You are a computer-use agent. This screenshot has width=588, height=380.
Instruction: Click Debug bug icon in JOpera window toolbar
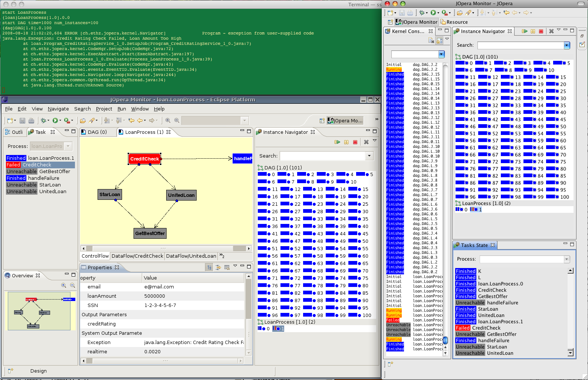422,13
